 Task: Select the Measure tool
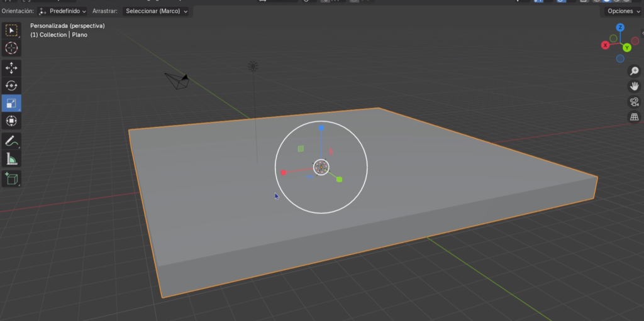[11, 159]
